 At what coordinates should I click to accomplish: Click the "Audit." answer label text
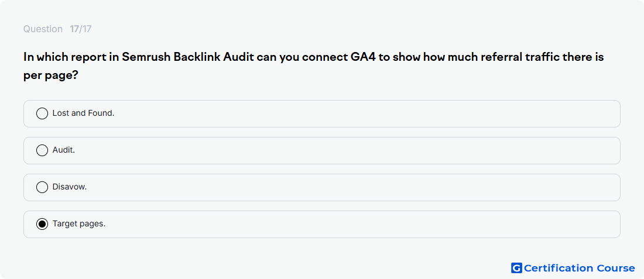64,150
